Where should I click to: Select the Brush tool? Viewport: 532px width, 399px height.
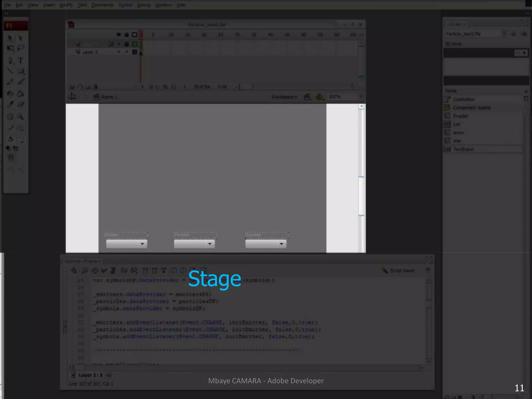click(x=21, y=82)
